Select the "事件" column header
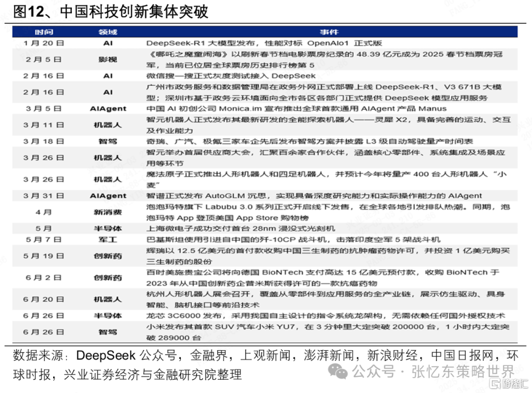The image size is (532, 393). click(329, 32)
